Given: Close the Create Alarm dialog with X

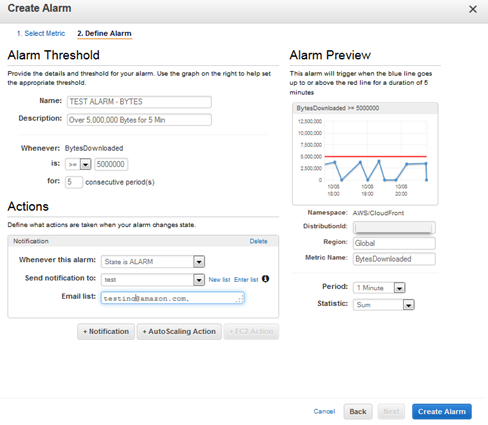Looking at the screenshot, I should pos(473,9).
